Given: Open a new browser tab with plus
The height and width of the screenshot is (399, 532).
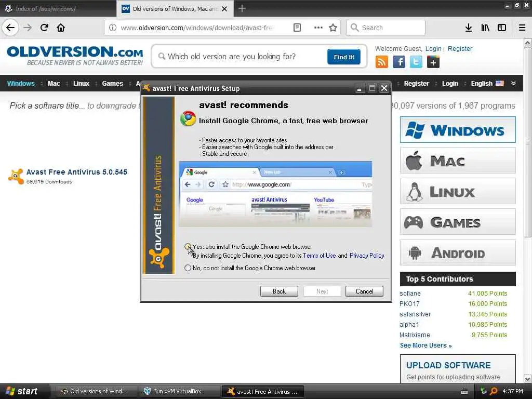Looking at the screenshot, I should click(x=242, y=8).
